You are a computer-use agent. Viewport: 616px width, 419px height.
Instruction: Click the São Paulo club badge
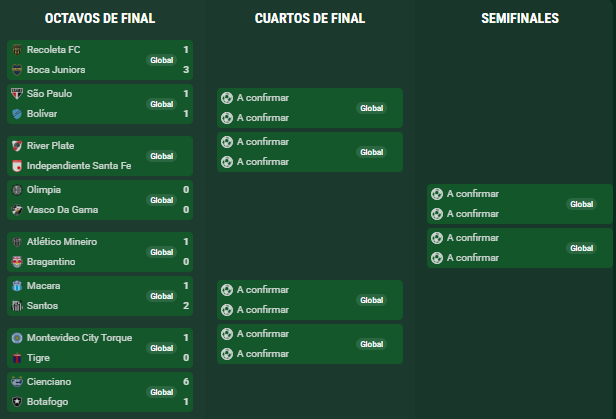click(17, 94)
